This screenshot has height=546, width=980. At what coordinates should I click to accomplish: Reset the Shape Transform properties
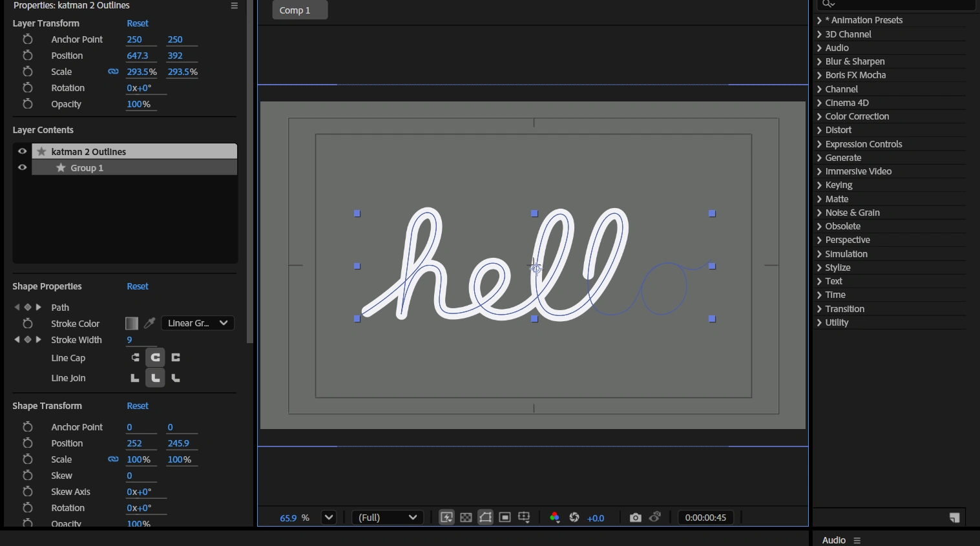(138, 406)
